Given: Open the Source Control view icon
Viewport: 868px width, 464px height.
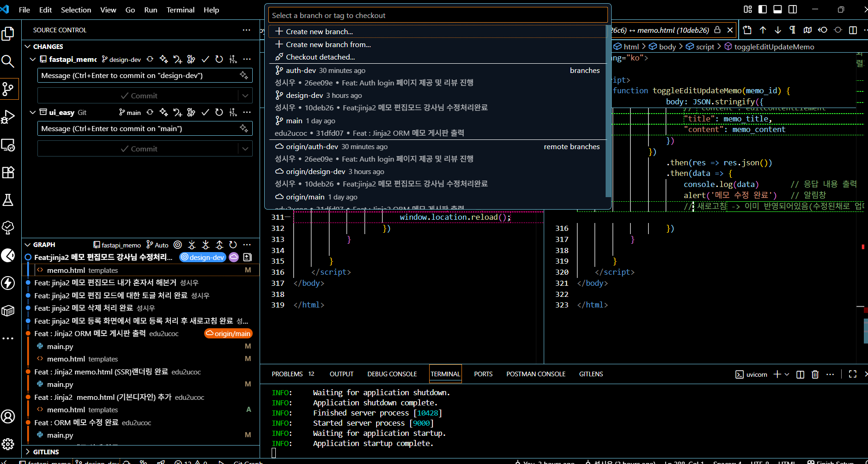Looking at the screenshot, I should click(x=8, y=89).
